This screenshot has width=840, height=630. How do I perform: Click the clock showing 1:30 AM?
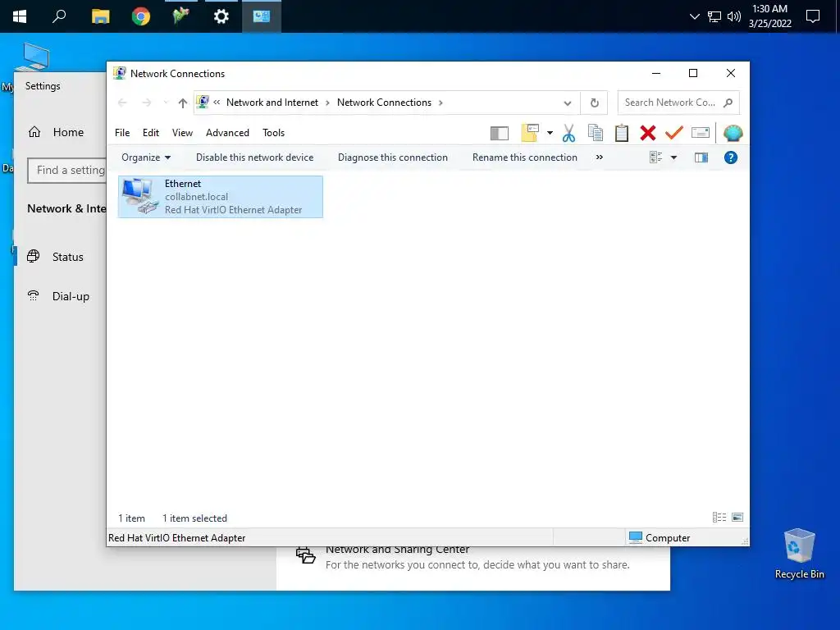click(x=769, y=16)
